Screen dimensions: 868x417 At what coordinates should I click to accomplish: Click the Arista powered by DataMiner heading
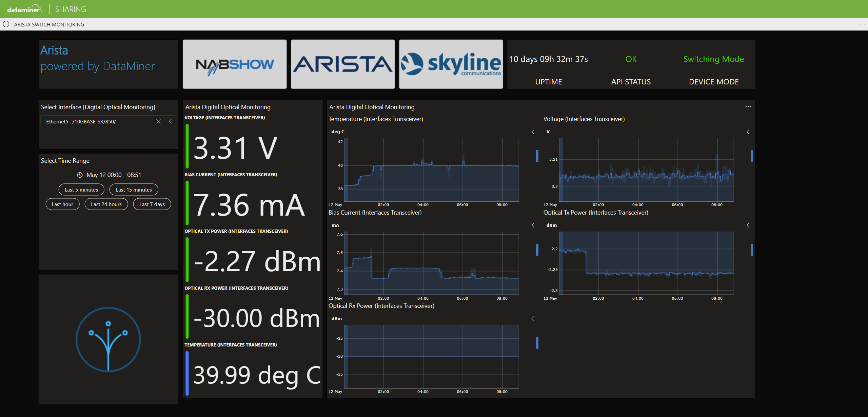tap(97, 58)
